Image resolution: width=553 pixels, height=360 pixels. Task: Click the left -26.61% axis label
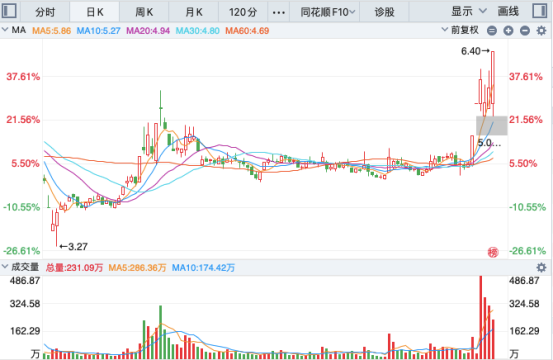coord(22,251)
